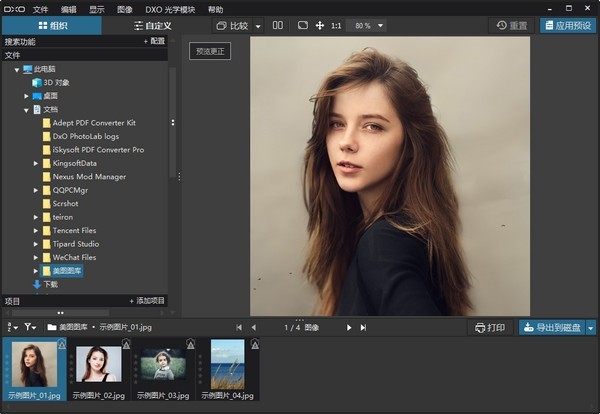Image resolution: width=600 pixels, height=414 pixels.
Task: Select thumbnail 示例图片_03.jpg
Action: point(162,363)
